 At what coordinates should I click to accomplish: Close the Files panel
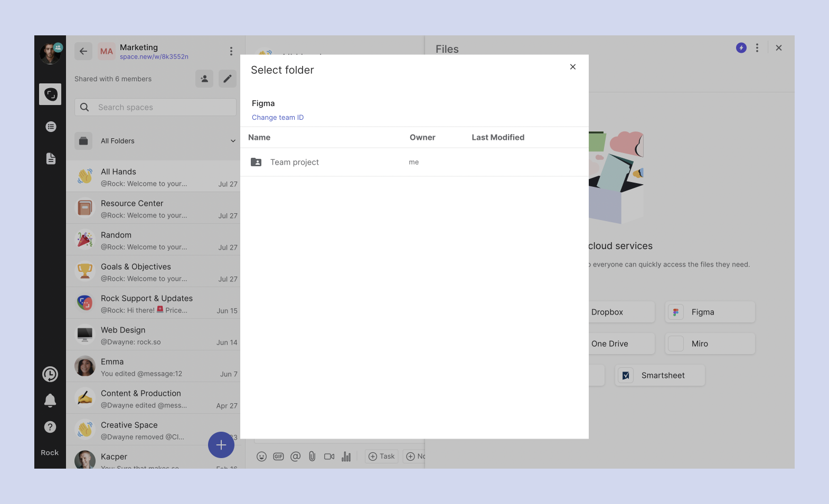pyautogui.click(x=779, y=48)
